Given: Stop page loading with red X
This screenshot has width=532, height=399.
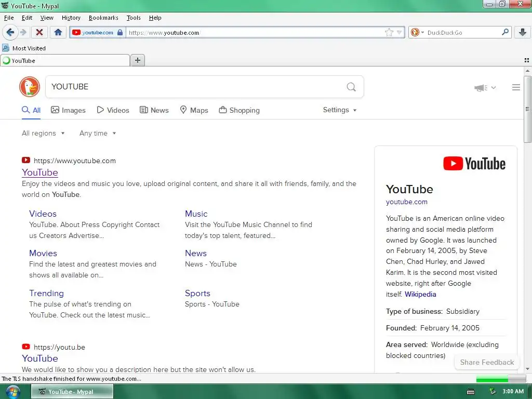Looking at the screenshot, I should pos(39,33).
